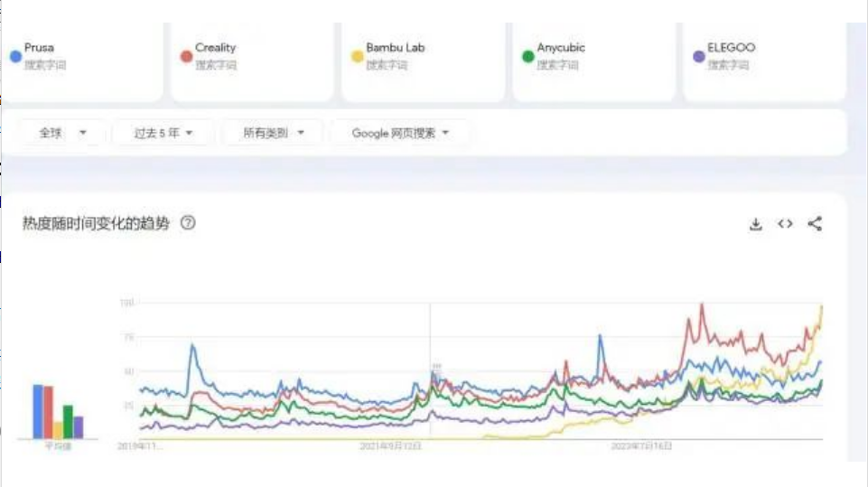Screen dimensions: 868x487
Task: Click the vertical marker line on chart
Action: pyautogui.click(x=430, y=371)
